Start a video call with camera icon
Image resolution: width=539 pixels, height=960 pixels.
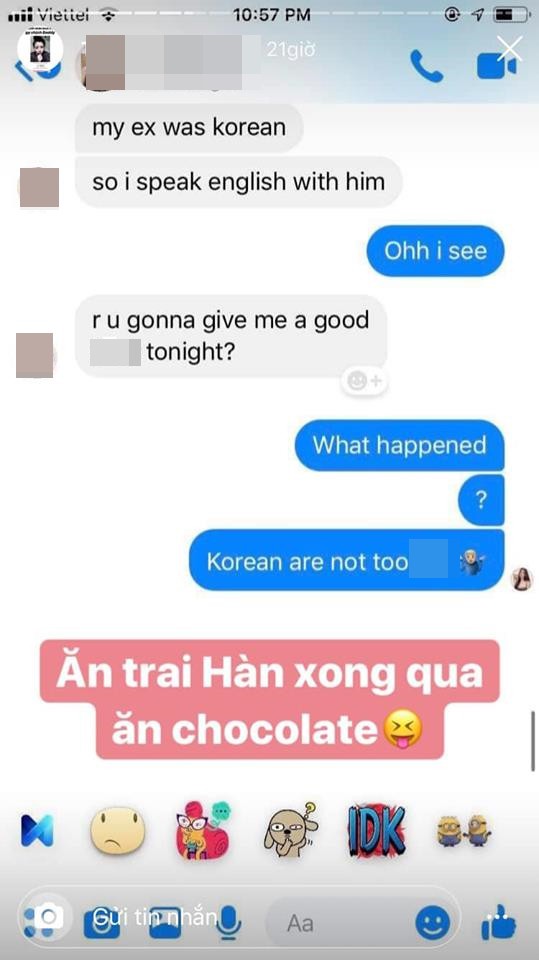pos(496,67)
